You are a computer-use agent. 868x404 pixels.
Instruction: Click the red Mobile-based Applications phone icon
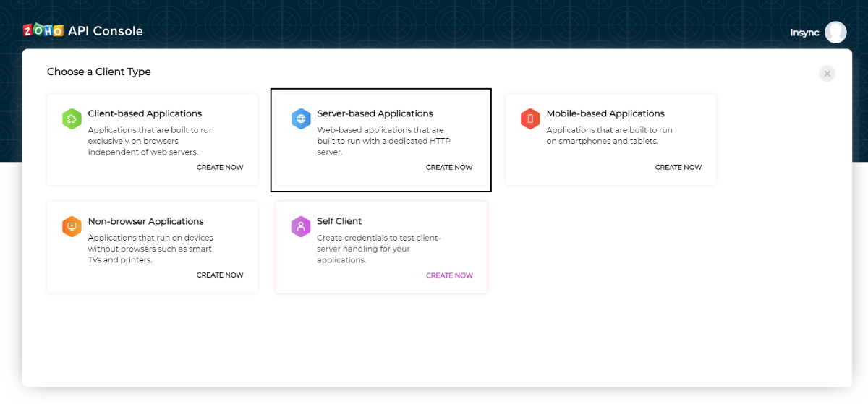click(530, 119)
